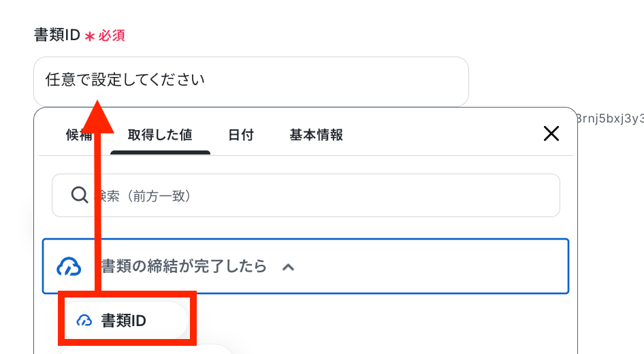The width and height of the screenshot is (644, 354).
Task: Close the value picker with X icon
Action: [551, 133]
